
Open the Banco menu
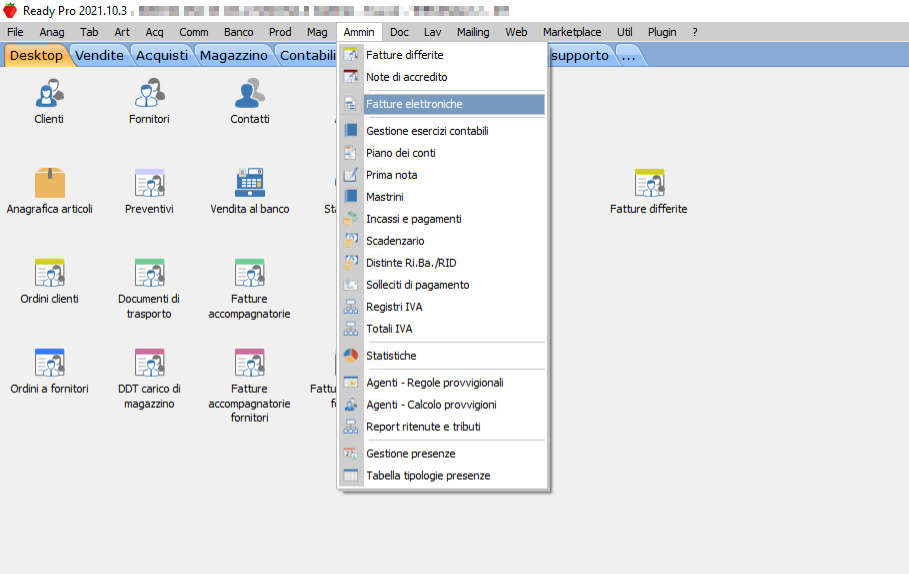(x=238, y=32)
